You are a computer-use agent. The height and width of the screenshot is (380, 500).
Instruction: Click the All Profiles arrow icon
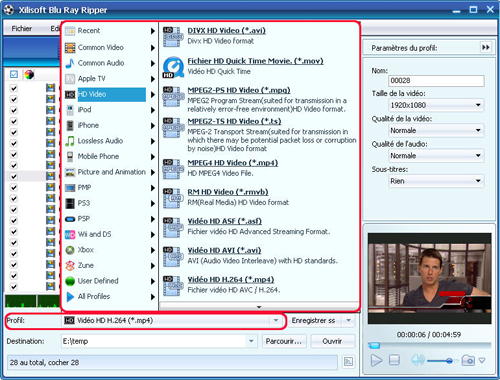tap(70, 297)
